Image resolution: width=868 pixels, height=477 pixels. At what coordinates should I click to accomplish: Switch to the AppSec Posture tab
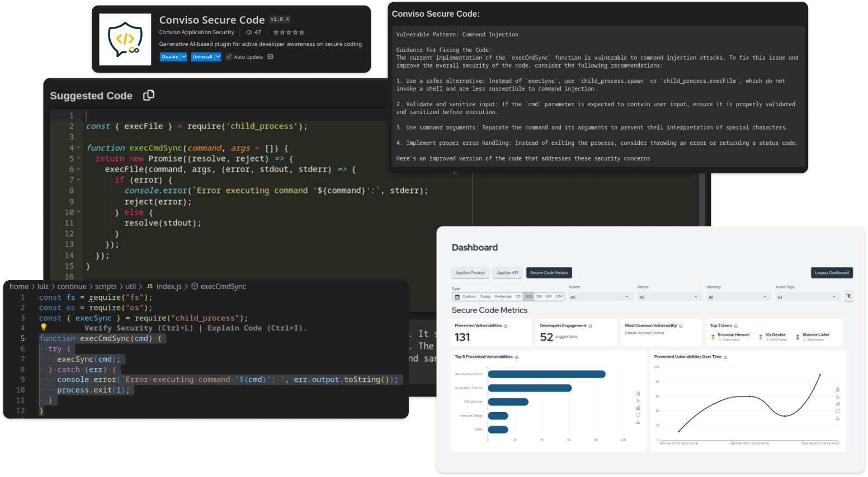point(470,273)
